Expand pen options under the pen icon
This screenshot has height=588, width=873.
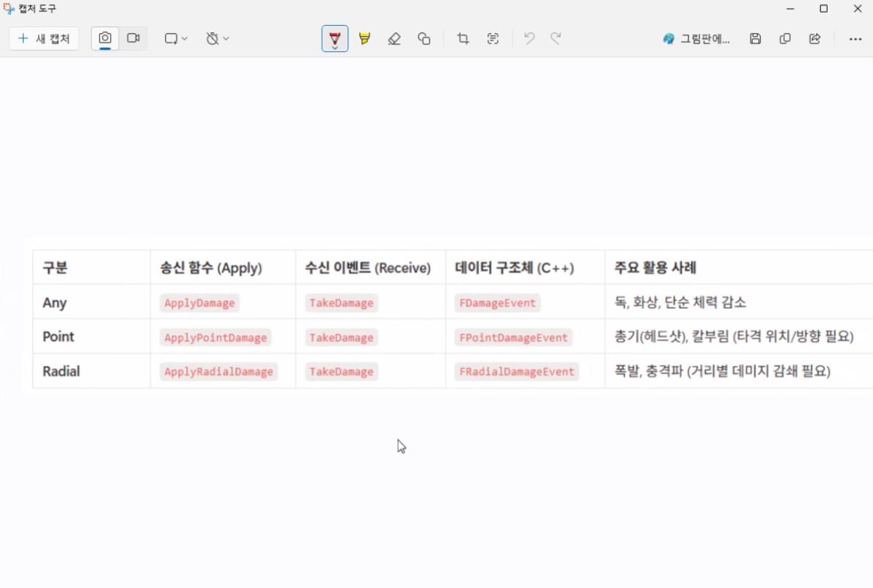tap(334, 48)
